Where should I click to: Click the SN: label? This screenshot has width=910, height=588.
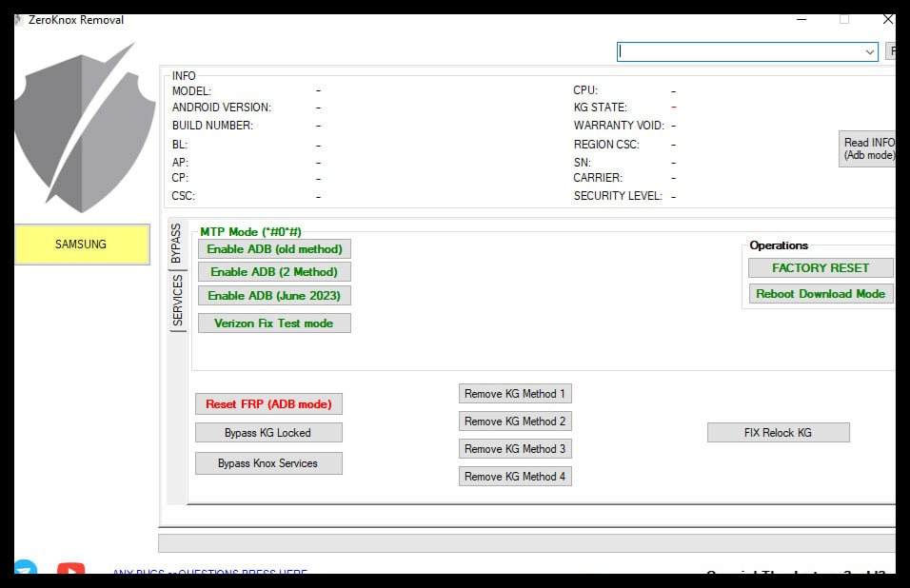click(x=583, y=163)
